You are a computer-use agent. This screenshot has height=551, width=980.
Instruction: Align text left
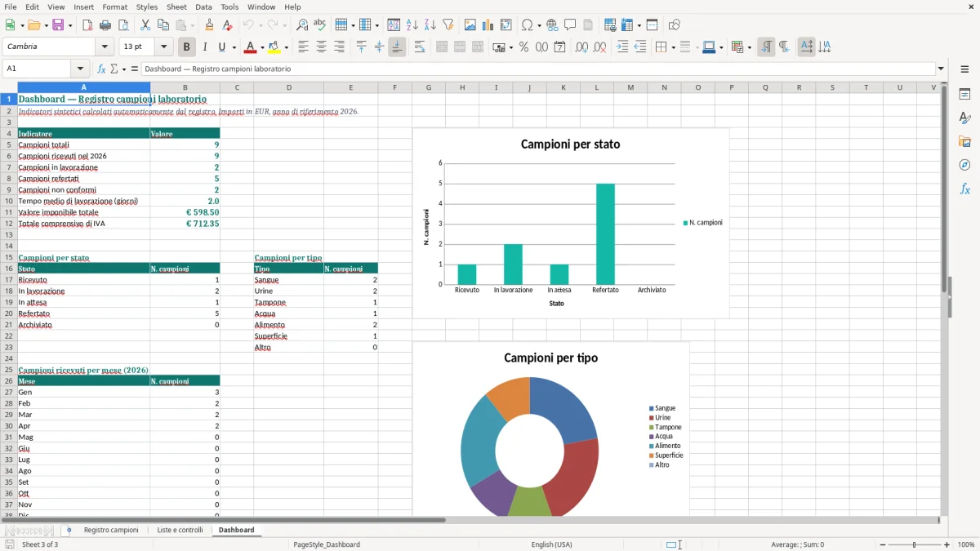pyautogui.click(x=303, y=47)
